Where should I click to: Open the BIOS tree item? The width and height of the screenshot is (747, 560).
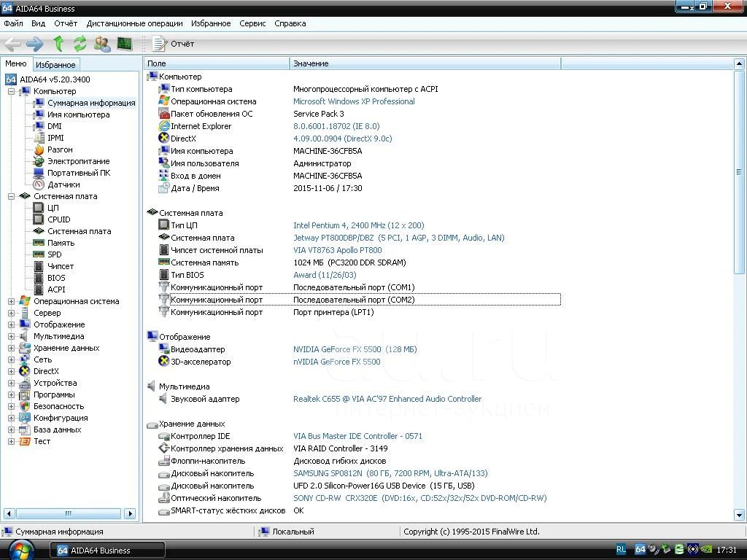56,278
